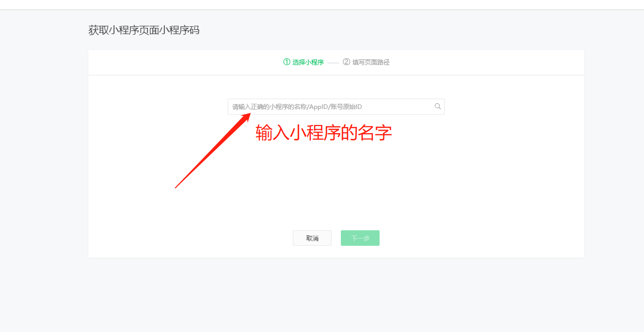Click the gray background below the white card
Viewport: 644px width, 332px height.
336,294
